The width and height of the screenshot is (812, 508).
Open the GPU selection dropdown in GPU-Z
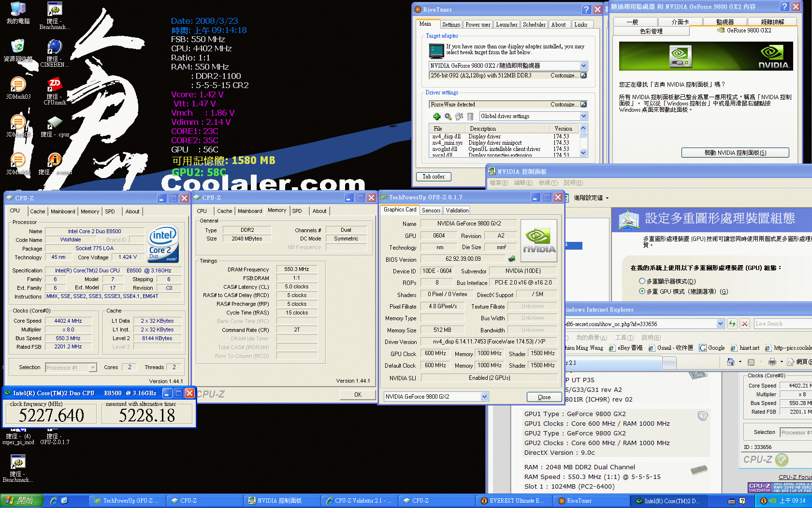(484, 397)
